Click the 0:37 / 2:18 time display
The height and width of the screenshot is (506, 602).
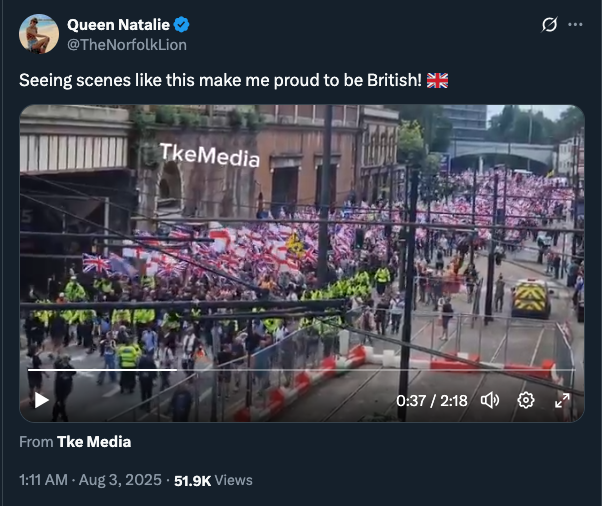pyautogui.click(x=431, y=400)
